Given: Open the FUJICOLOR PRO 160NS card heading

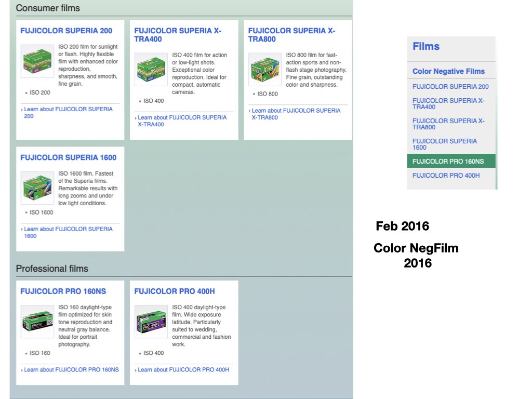Looking at the screenshot, I should tap(63, 291).
